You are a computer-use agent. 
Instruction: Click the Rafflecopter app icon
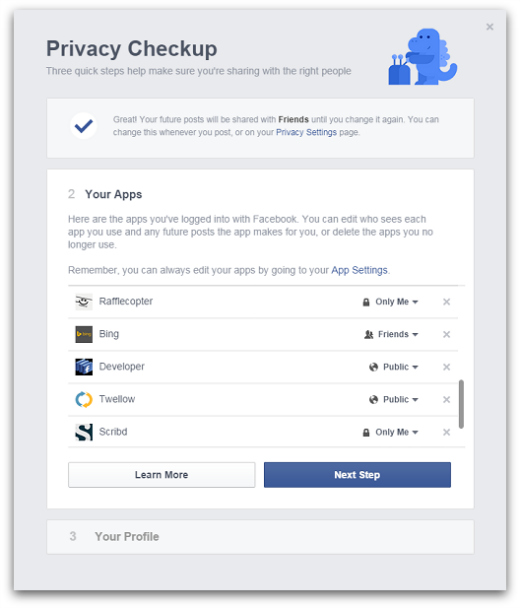(84, 302)
